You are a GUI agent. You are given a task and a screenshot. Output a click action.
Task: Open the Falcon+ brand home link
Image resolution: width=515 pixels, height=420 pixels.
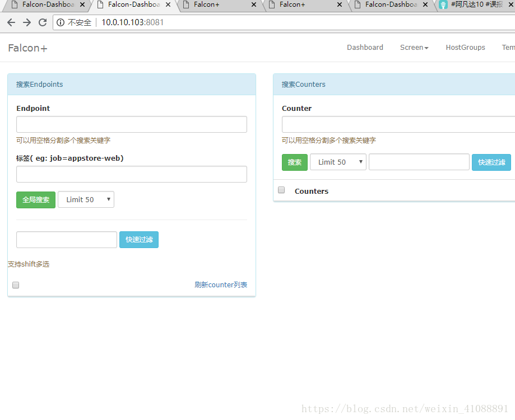coord(27,48)
